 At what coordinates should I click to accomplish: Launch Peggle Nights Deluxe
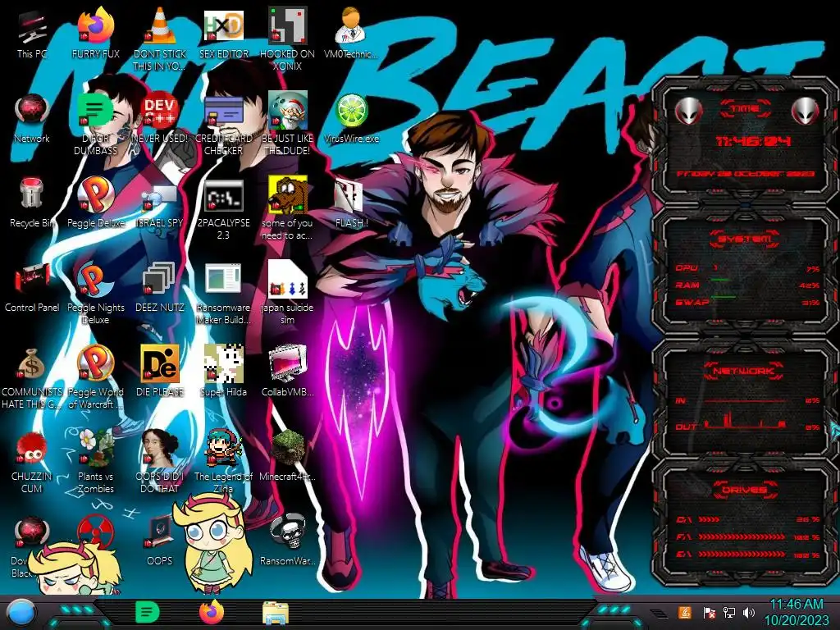(95, 294)
